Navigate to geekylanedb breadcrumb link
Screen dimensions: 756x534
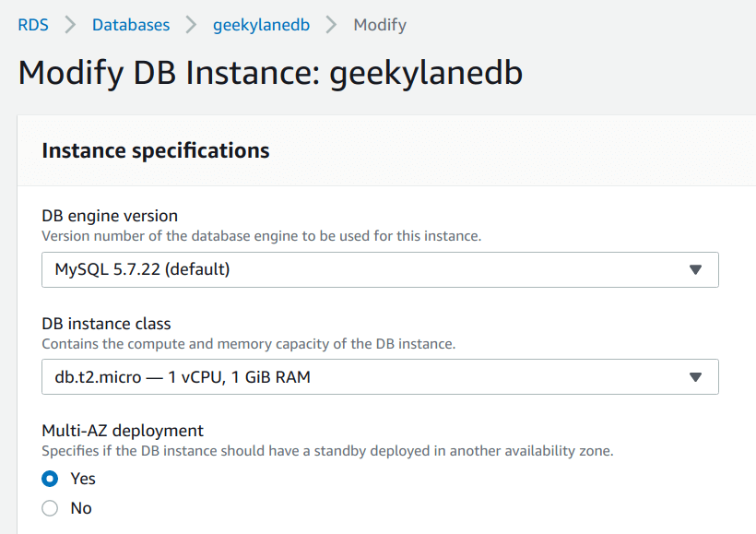(261, 25)
